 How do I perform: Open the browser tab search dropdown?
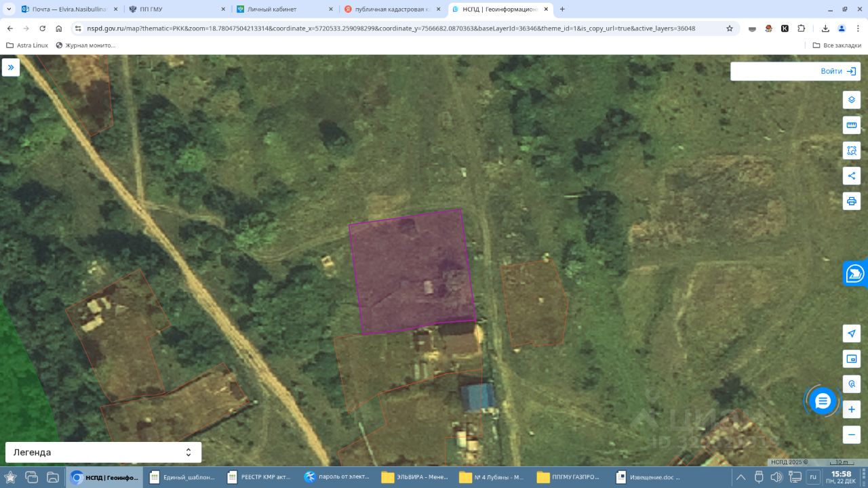(9, 9)
